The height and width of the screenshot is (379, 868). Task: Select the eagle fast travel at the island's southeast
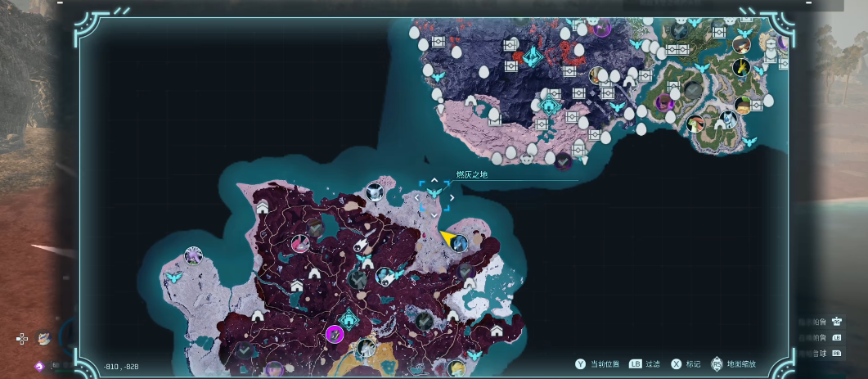pos(474,355)
